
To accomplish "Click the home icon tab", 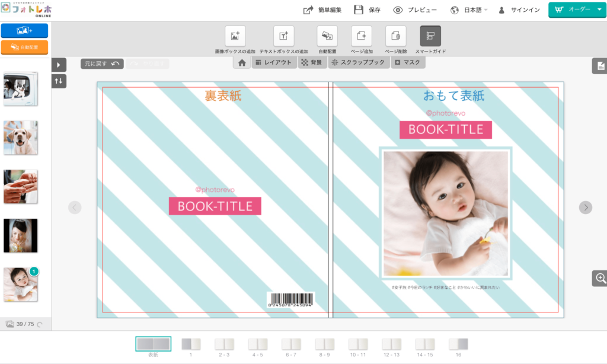I will [x=242, y=62].
